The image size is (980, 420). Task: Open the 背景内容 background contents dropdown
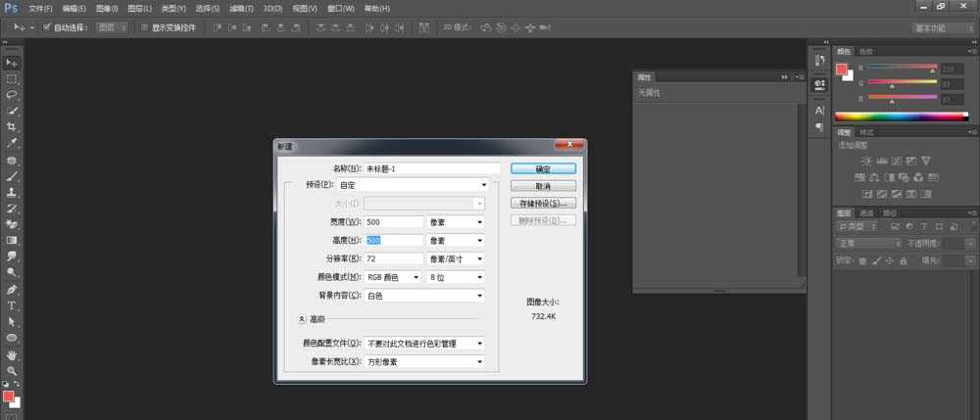point(425,296)
